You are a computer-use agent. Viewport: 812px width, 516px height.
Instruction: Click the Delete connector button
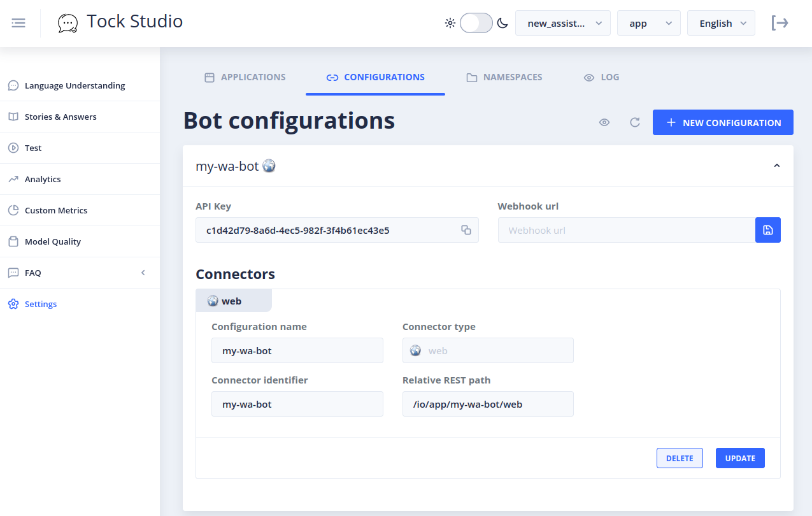[680, 458]
